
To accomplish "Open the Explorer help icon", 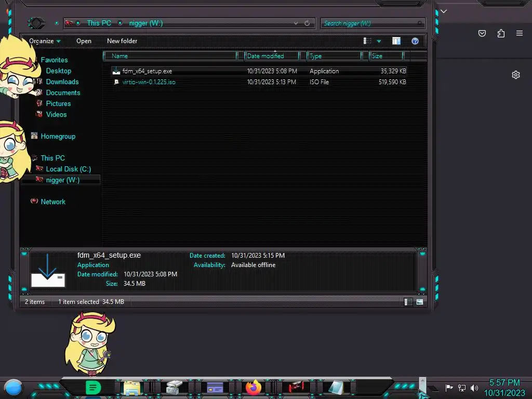I will point(415,41).
